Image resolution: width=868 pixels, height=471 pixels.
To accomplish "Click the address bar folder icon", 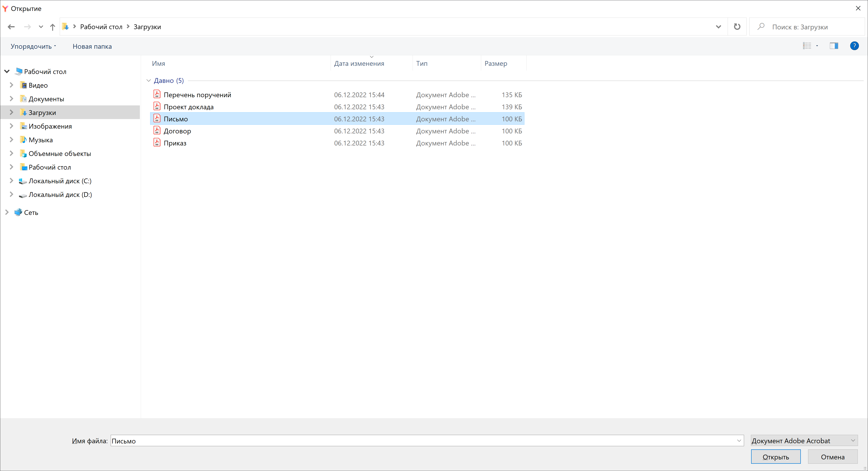I will click(x=65, y=27).
